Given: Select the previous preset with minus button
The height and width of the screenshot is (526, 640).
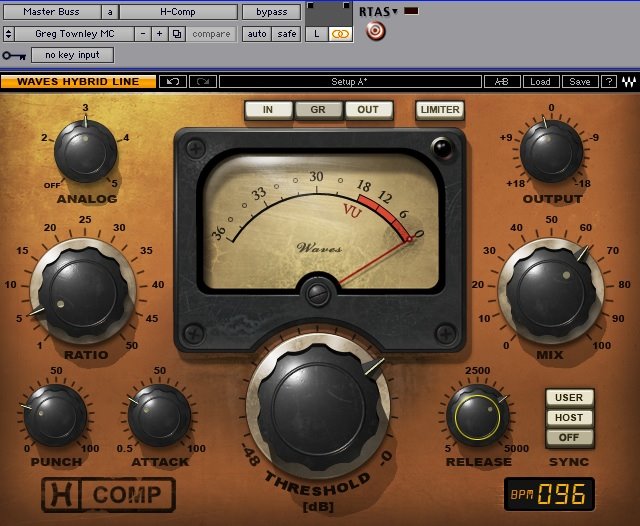Looking at the screenshot, I should pyautogui.click(x=143, y=34).
